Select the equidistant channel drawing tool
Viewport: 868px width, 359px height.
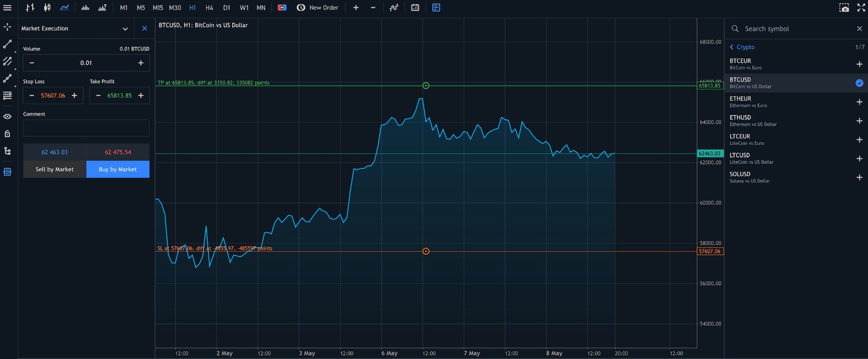pos(8,61)
